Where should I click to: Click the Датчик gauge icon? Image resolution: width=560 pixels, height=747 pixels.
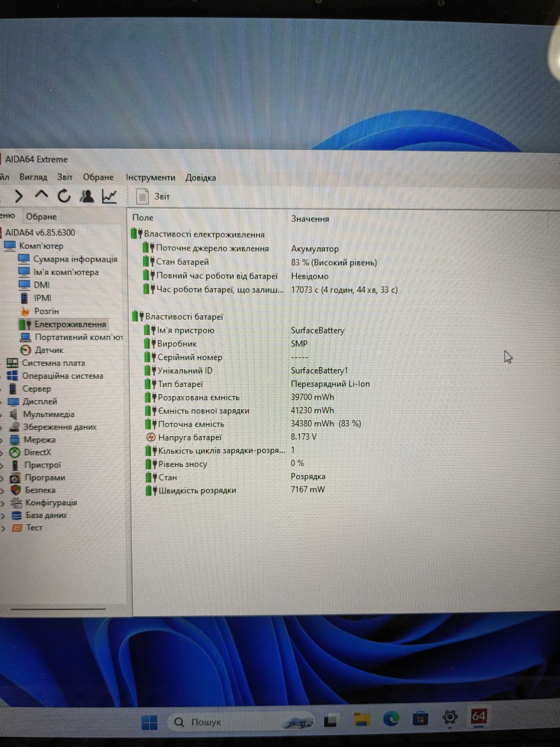26,350
